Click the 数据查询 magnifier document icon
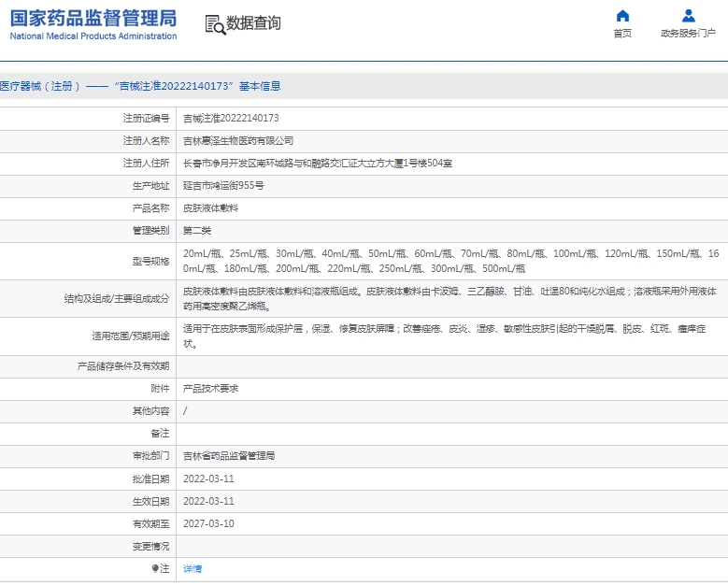 click(x=215, y=24)
